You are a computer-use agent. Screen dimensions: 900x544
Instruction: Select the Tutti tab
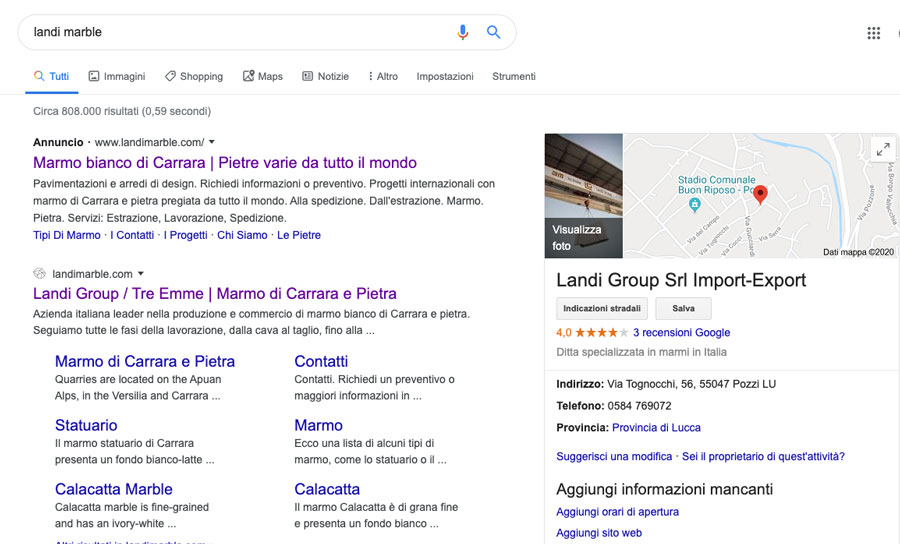pyautogui.click(x=52, y=76)
